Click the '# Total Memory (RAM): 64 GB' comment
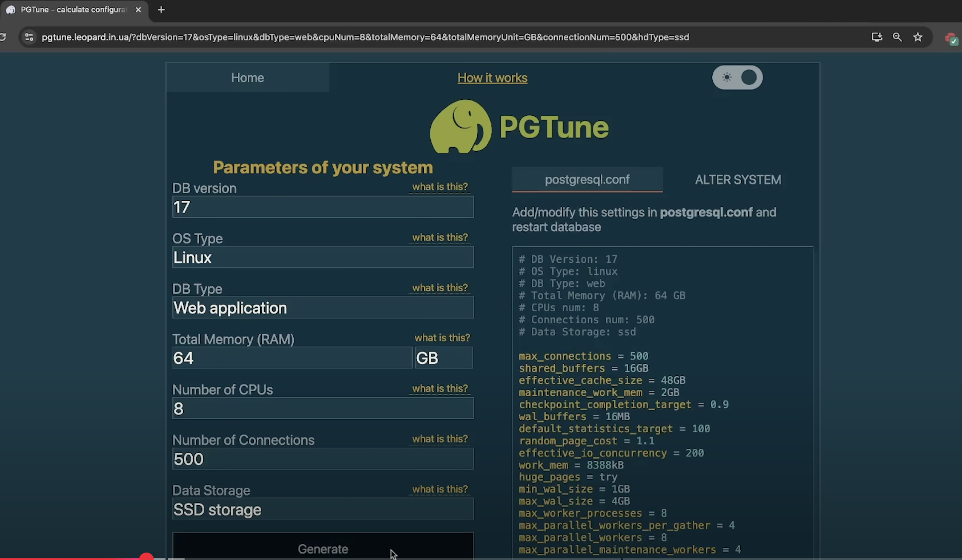The image size is (962, 560). pyautogui.click(x=602, y=295)
